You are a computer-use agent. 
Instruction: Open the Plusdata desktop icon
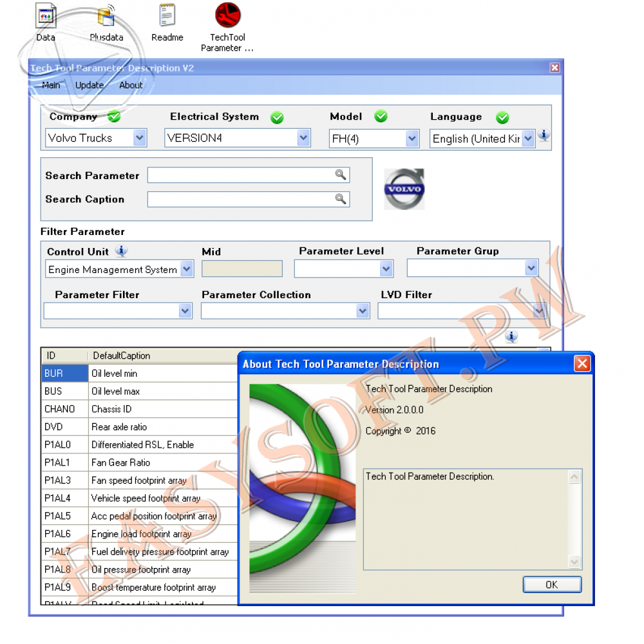coord(106,23)
